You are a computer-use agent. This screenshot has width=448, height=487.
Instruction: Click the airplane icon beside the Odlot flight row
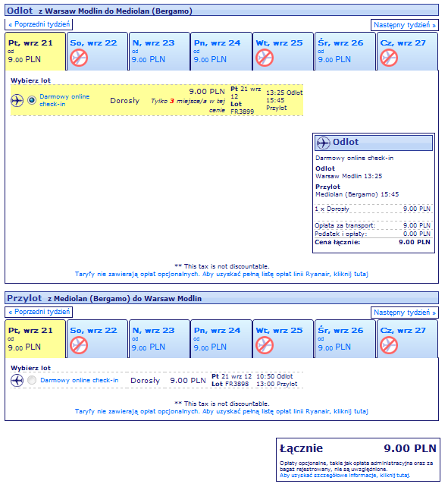(x=17, y=101)
